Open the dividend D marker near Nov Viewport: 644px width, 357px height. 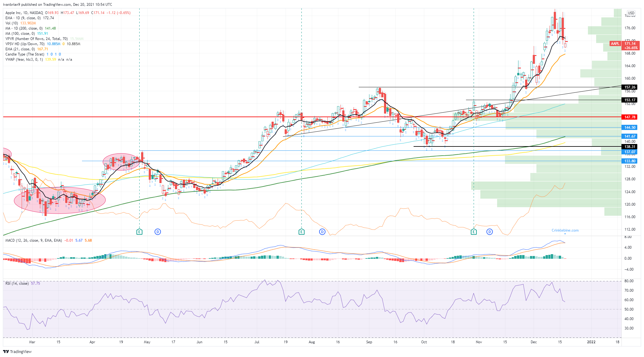coord(489,232)
